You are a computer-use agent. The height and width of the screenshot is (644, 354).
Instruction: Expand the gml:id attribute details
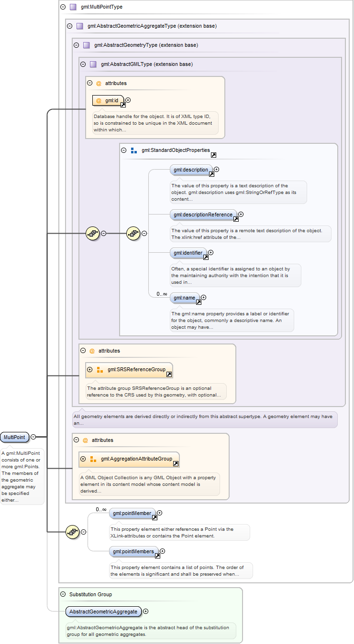[128, 100]
